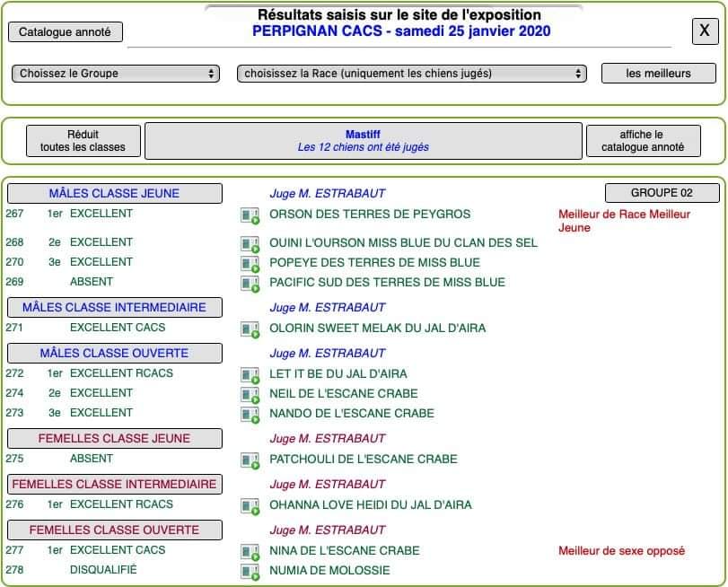Click catalogue number 274

coord(14,393)
